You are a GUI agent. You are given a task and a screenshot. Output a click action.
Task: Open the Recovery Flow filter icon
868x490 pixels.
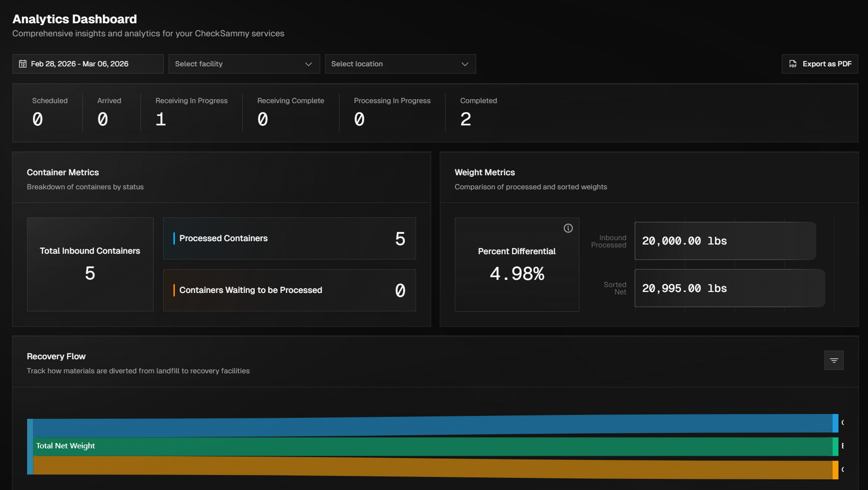[834, 360]
